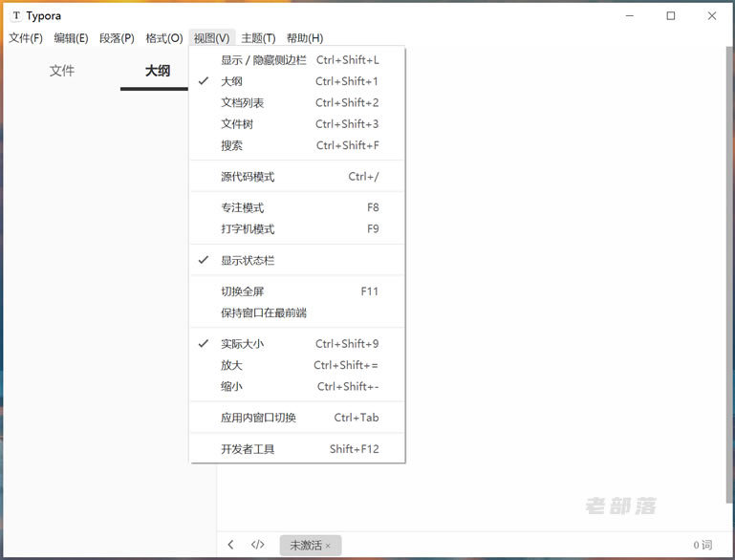The image size is (735, 560).
Task: Choose 放大 to zoom in
Action: point(297,365)
